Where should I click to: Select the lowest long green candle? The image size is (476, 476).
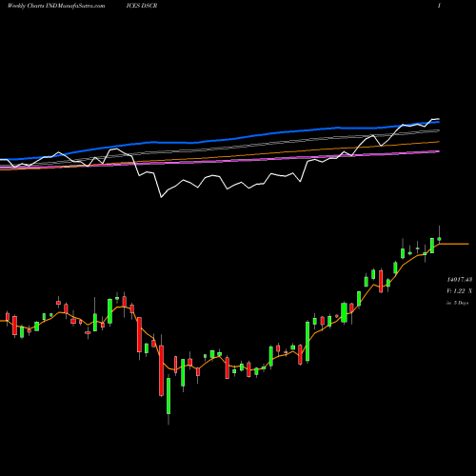[x=169, y=396]
